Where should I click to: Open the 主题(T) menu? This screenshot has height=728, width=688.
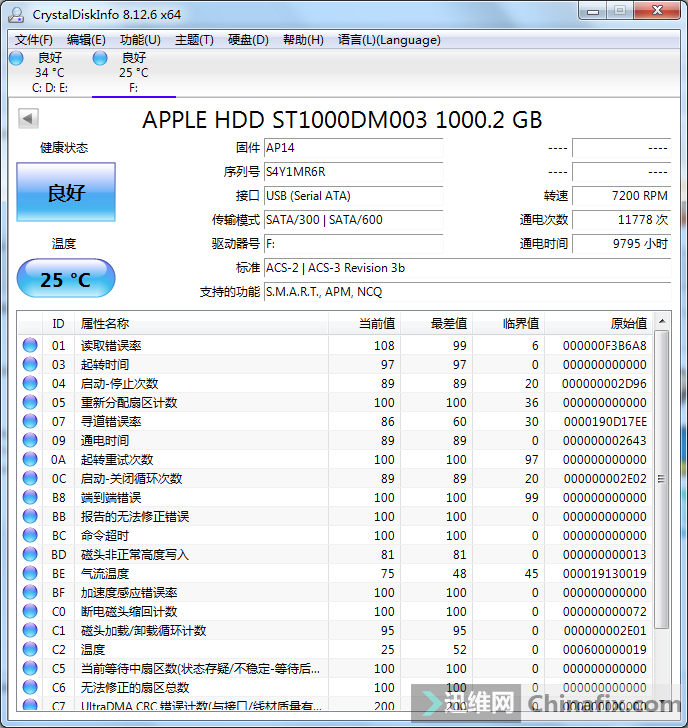(x=194, y=40)
